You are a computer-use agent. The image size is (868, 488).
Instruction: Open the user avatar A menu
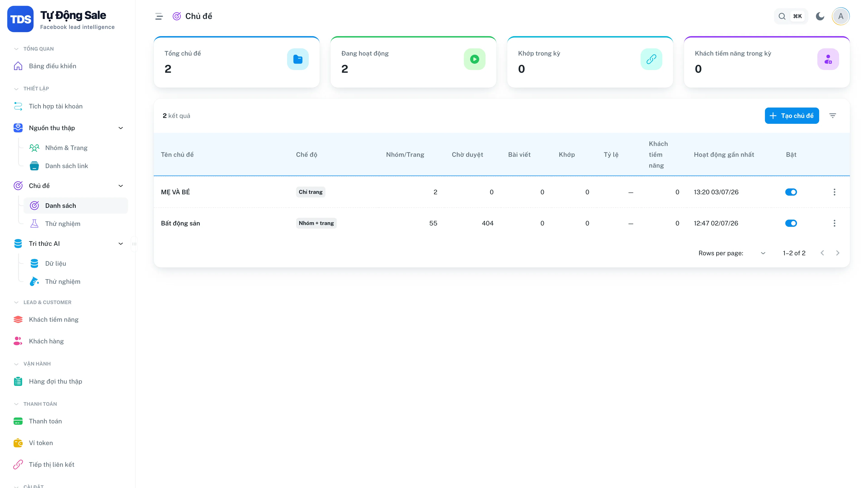[x=841, y=16]
